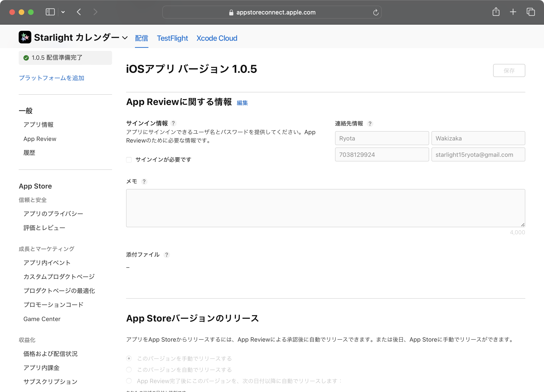544x392 pixels.
Task: Open the Xcode Cloud tab
Action: pyautogui.click(x=217, y=38)
